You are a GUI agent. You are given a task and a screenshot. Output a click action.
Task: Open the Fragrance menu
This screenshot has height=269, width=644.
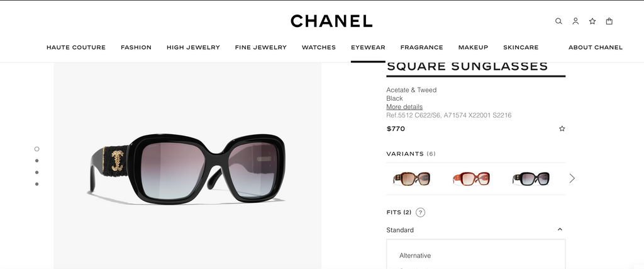click(421, 47)
